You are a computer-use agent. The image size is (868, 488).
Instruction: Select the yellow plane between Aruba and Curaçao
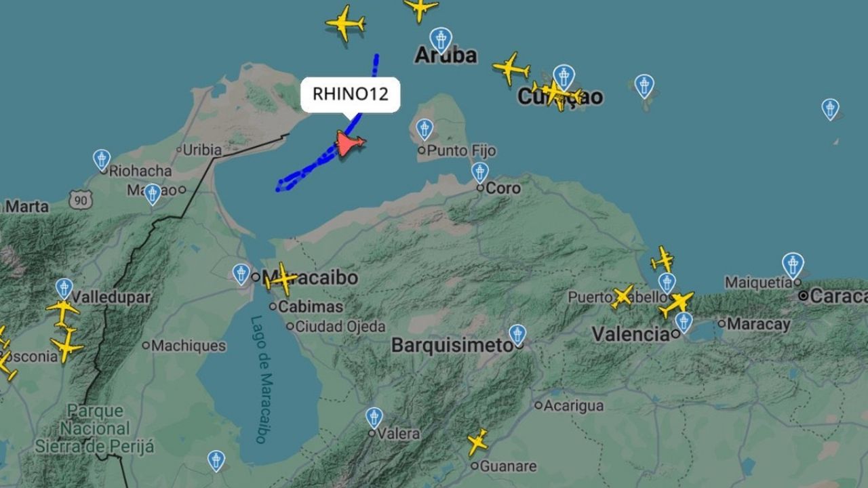511,68
